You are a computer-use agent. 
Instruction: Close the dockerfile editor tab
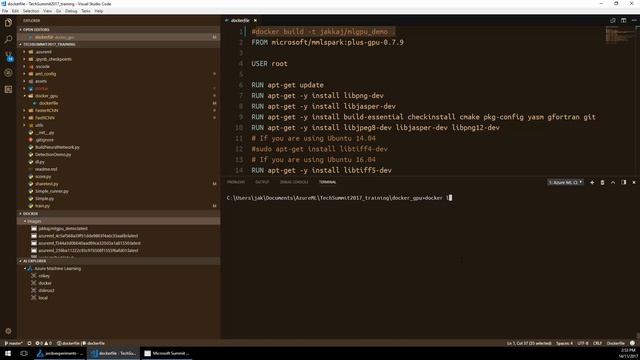[x=256, y=20]
